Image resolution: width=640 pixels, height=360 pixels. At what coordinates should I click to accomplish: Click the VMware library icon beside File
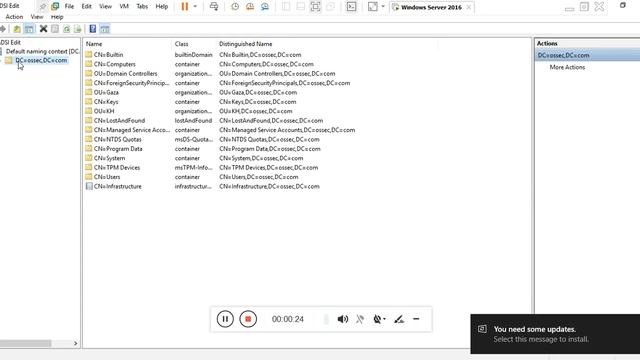click(55, 6)
